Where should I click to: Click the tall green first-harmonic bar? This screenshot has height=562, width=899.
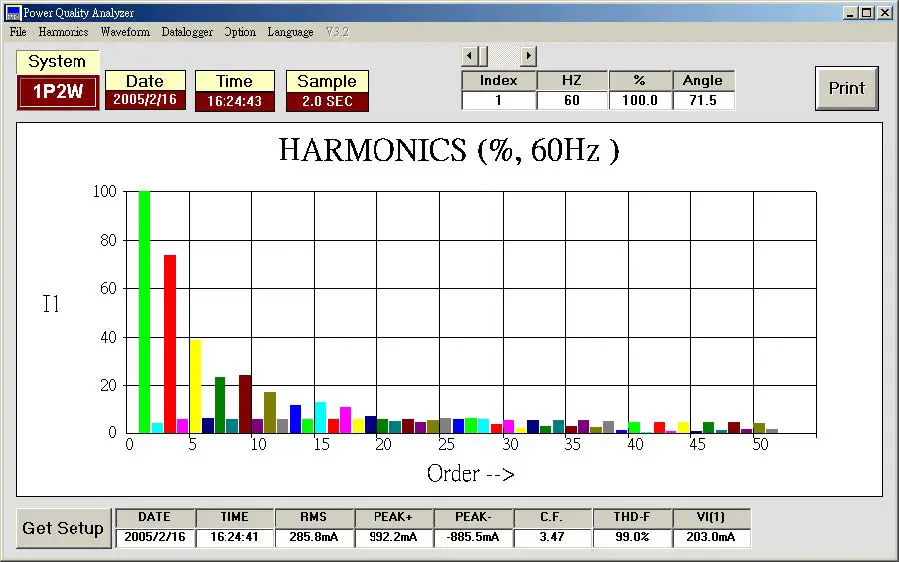[144, 312]
